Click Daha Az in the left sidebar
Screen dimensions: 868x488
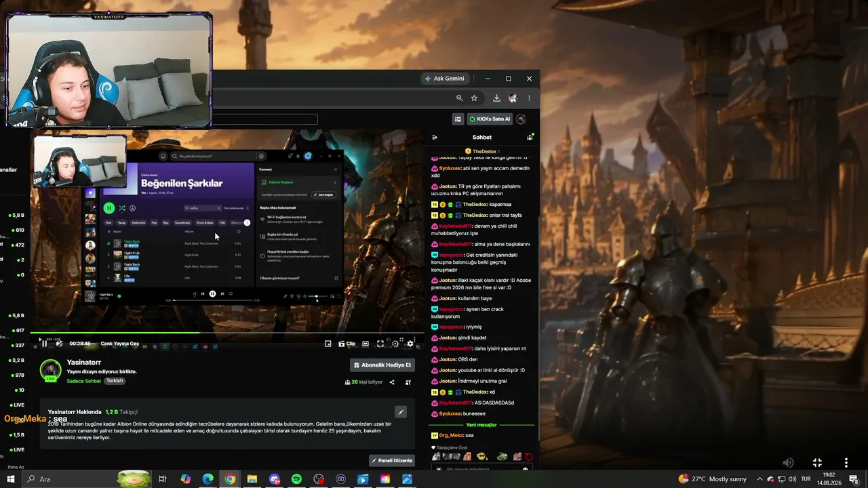pyautogui.click(x=16, y=467)
